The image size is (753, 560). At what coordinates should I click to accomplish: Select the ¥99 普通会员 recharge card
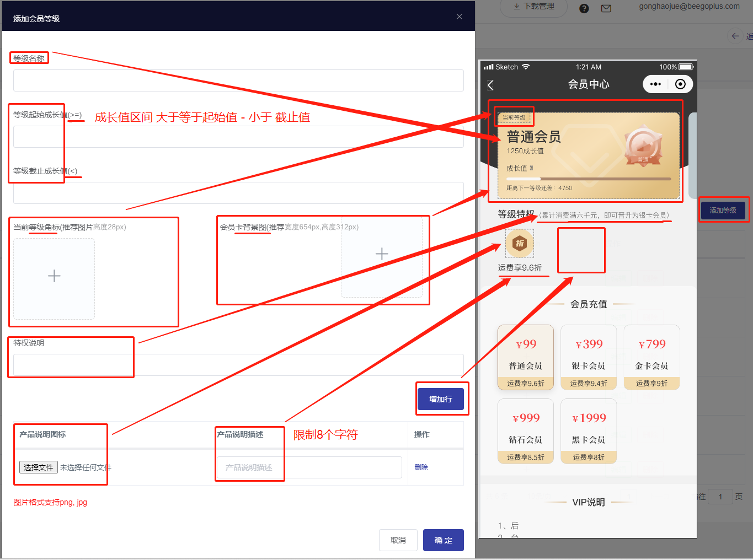click(526, 357)
